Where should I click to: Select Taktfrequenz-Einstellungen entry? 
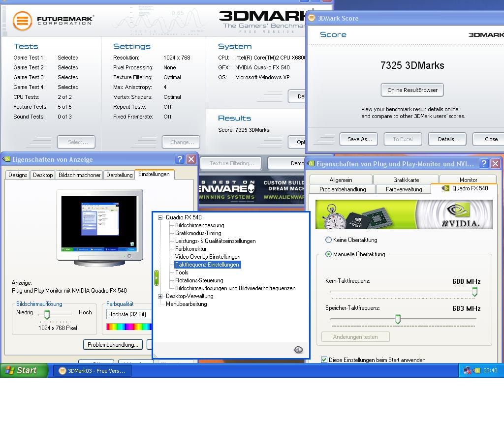pos(207,265)
